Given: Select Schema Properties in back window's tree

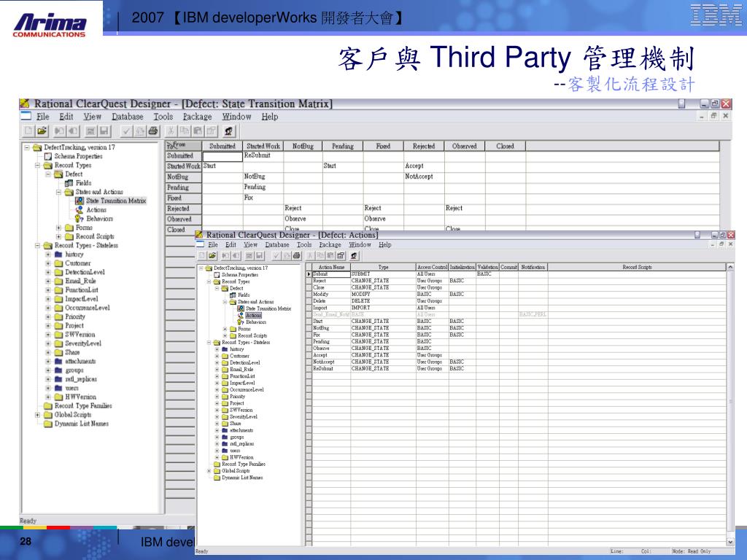Looking at the screenshot, I should (x=78, y=156).
